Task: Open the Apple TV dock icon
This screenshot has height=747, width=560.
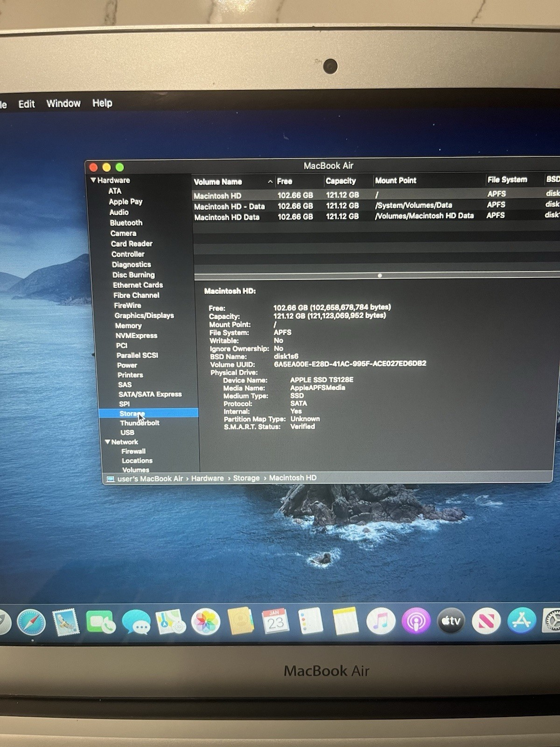Action: tap(451, 620)
